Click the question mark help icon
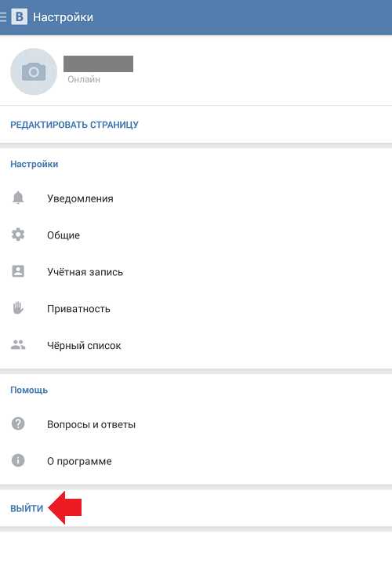 pyautogui.click(x=18, y=423)
